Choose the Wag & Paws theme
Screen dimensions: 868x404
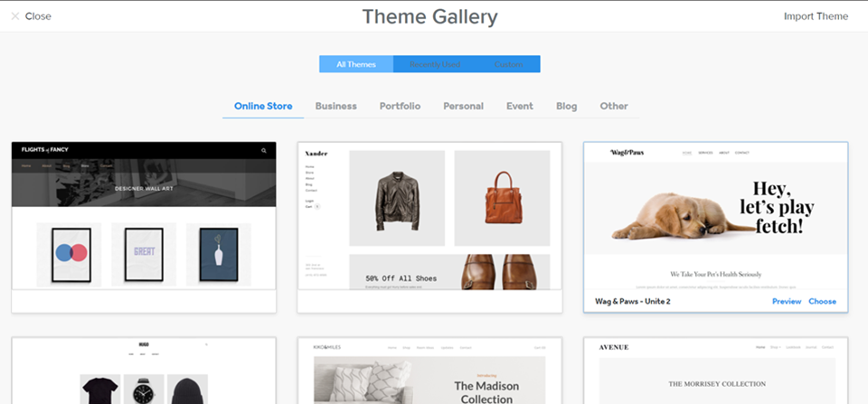pyautogui.click(x=822, y=302)
